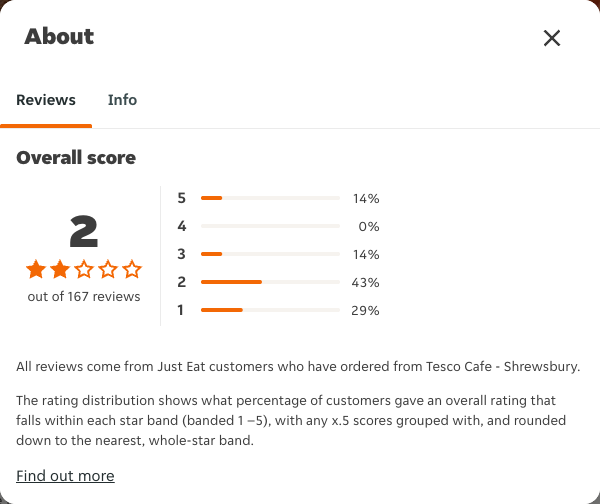Click the About dialog title
The image size is (600, 504).
pos(59,37)
